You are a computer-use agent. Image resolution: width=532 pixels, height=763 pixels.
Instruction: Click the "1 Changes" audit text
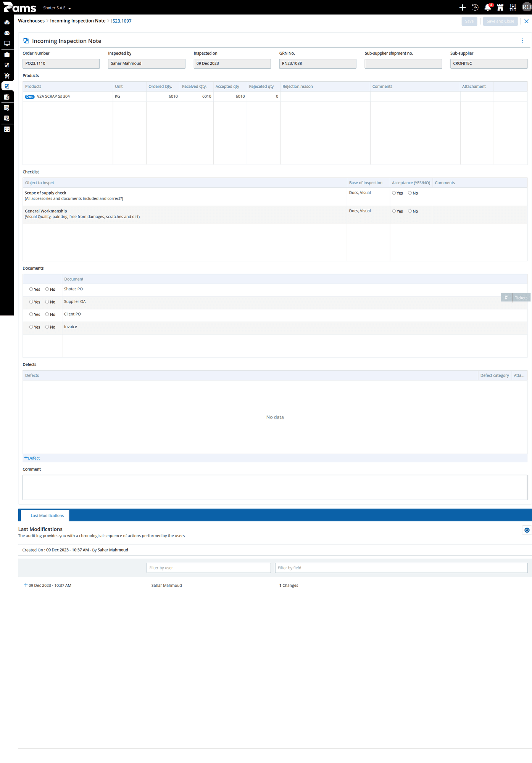coord(289,585)
